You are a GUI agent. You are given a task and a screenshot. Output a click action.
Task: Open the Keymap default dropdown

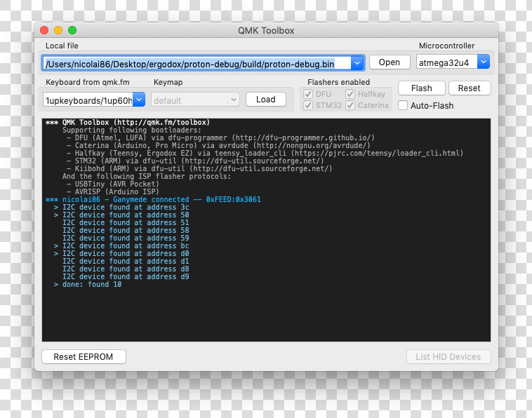[x=195, y=100]
